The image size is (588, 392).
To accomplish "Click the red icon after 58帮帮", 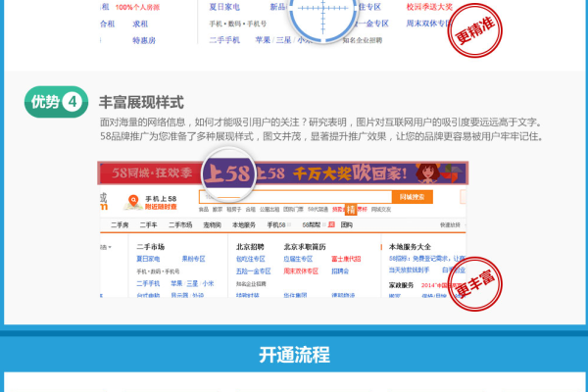I will [x=331, y=224].
